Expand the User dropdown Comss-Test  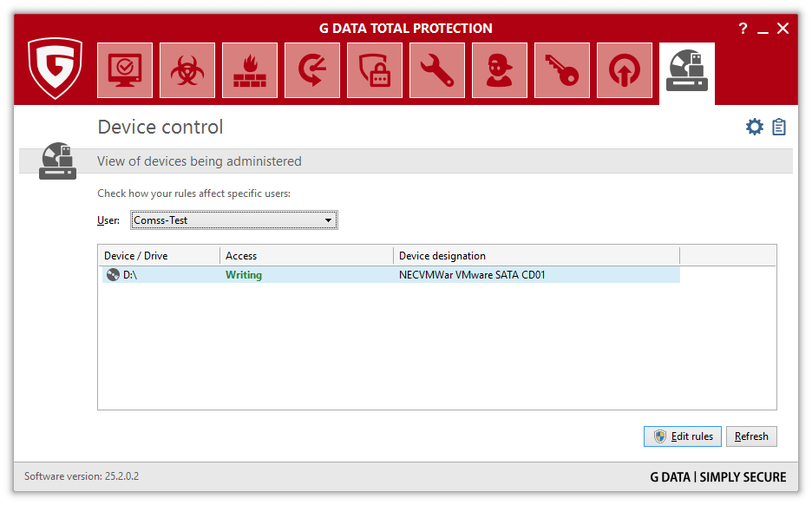(234, 220)
